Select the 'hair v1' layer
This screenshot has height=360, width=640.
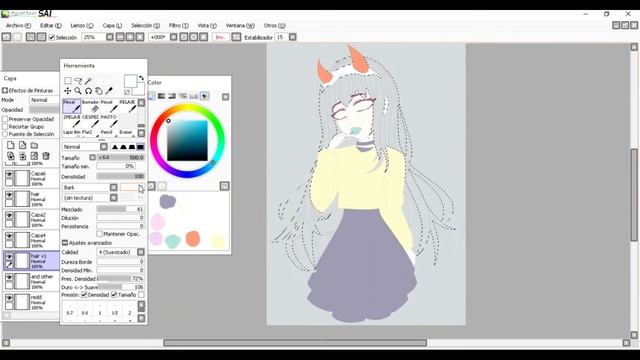31,261
